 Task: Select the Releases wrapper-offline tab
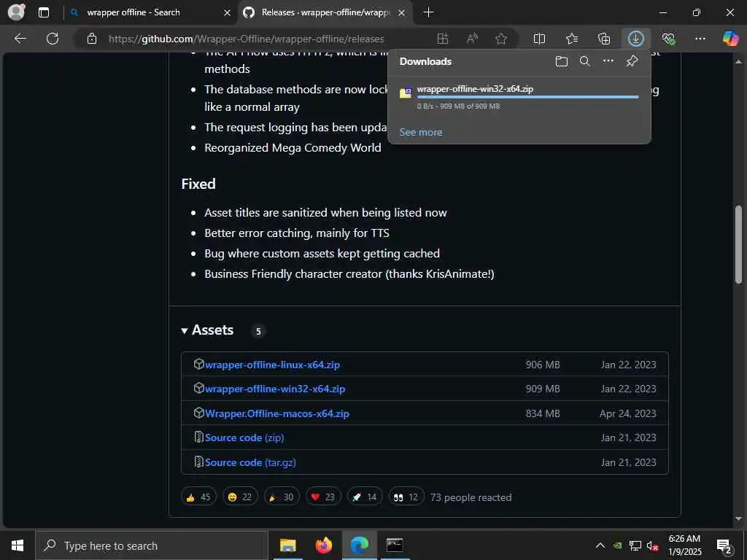(x=326, y=12)
